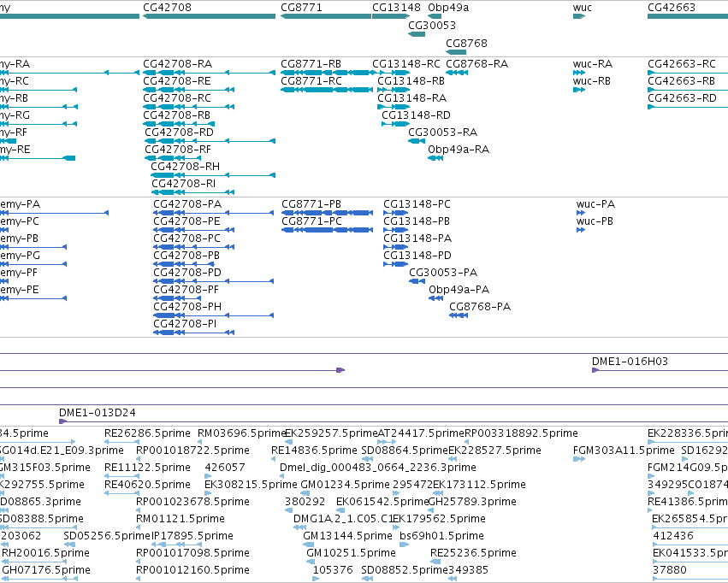Select transcript CG42708-RE
The image size is (728, 583).
click(188, 90)
